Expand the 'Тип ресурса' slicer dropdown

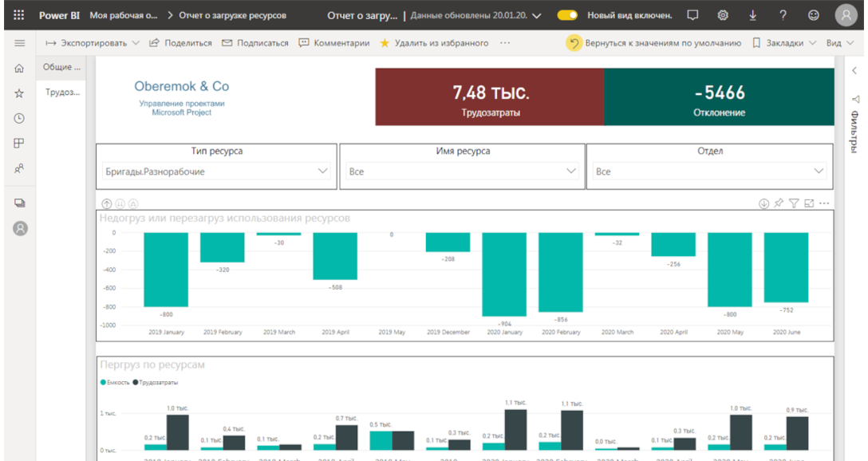point(322,171)
